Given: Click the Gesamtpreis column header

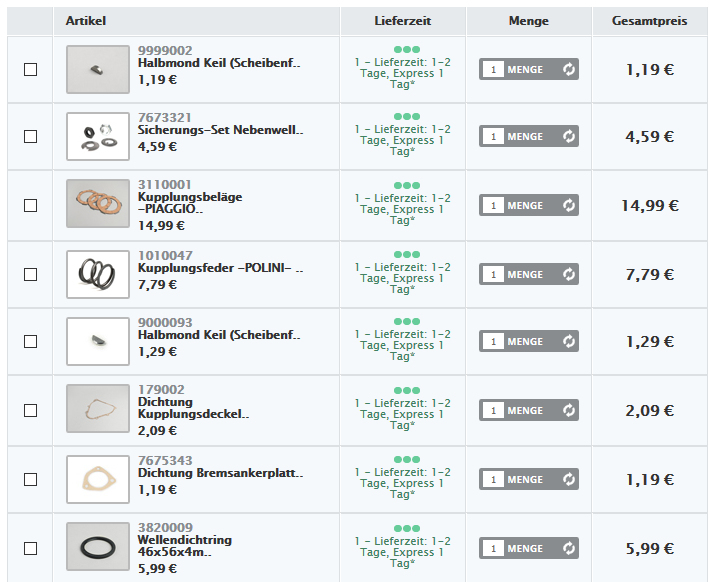Looking at the screenshot, I should pyautogui.click(x=649, y=21).
